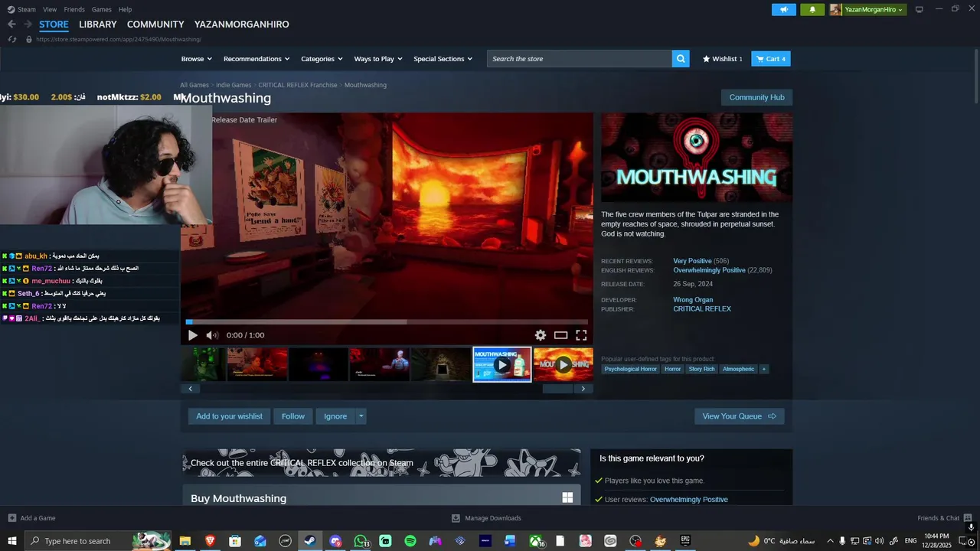Open Windows Start menu
Viewport: 980px width, 551px height.
point(12,541)
